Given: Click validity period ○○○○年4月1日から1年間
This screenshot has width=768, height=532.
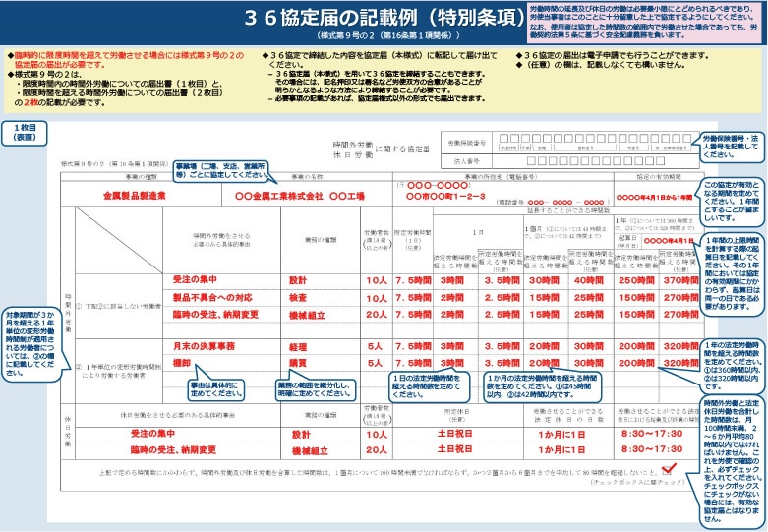Looking at the screenshot, I should point(654,198).
